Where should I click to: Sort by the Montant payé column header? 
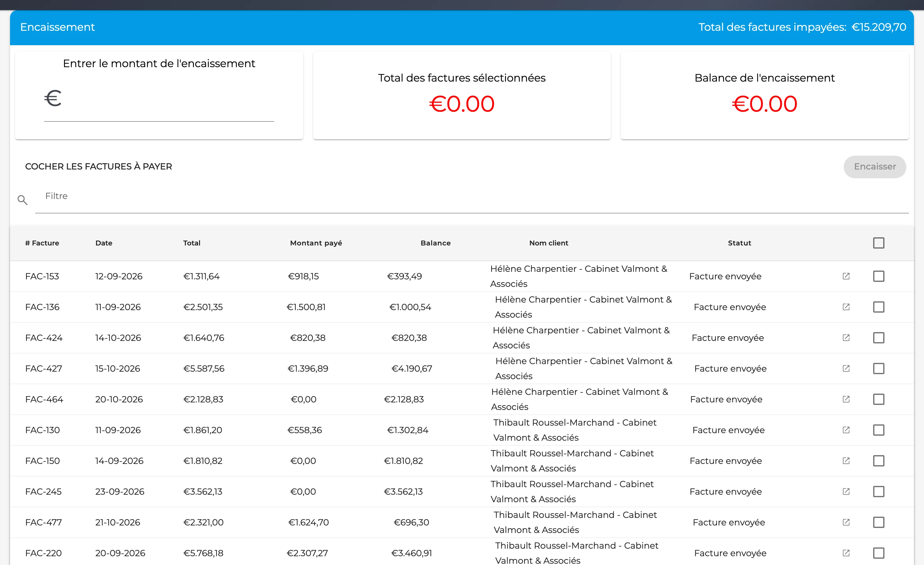[x=316, y=243]
